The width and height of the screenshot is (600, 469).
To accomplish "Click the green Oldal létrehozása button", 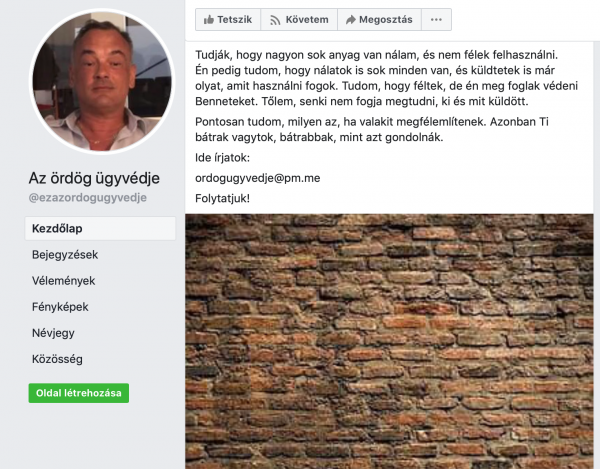I will [79, 393].
